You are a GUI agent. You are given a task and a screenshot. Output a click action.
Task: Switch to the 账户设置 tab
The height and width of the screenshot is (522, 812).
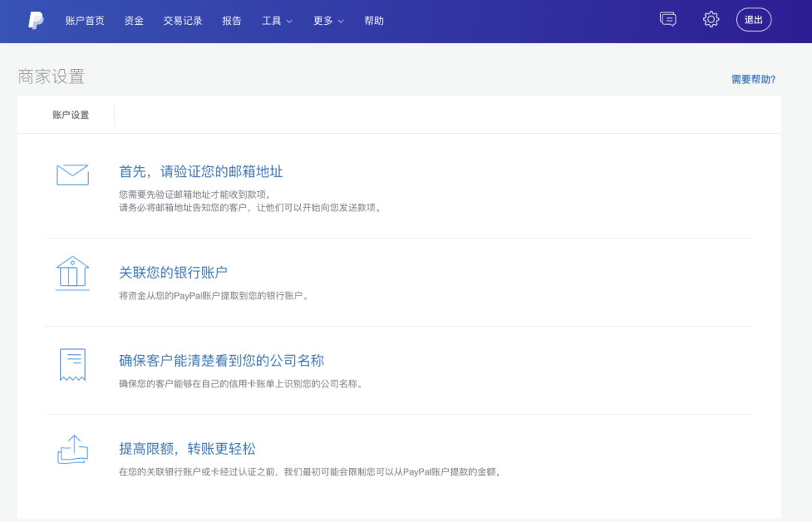(72, 115)
